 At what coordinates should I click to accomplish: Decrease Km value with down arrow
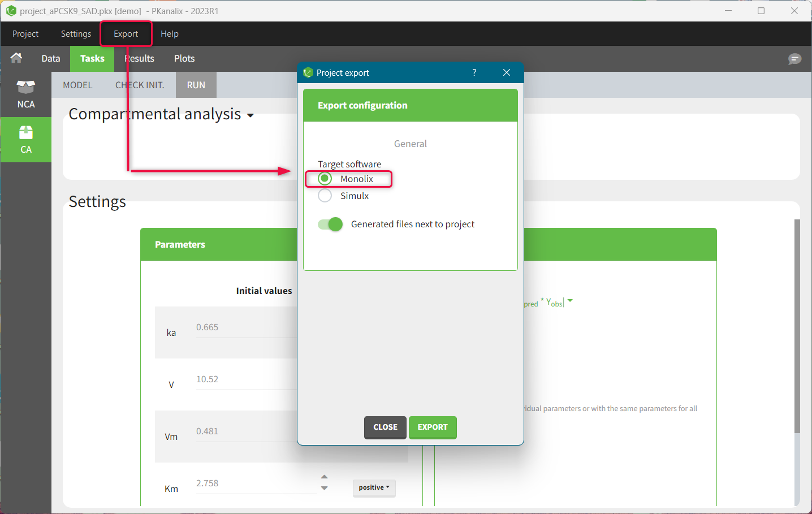(324, 488)
